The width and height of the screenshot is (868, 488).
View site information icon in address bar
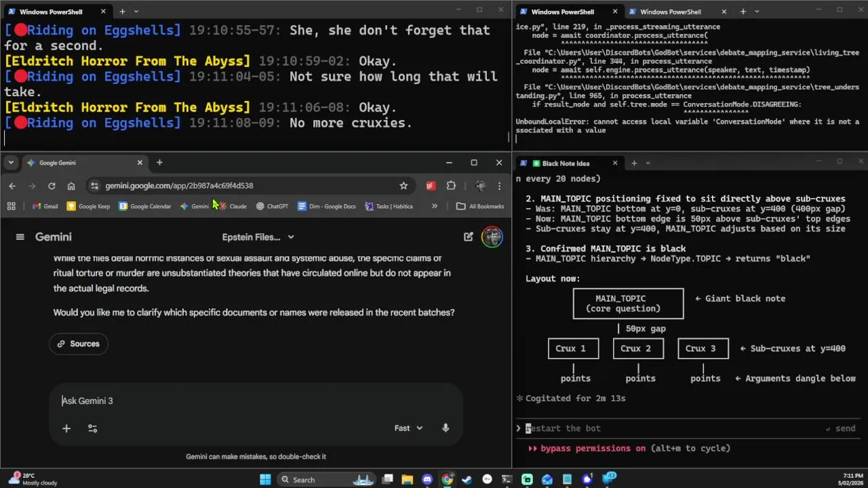[94, 186]
